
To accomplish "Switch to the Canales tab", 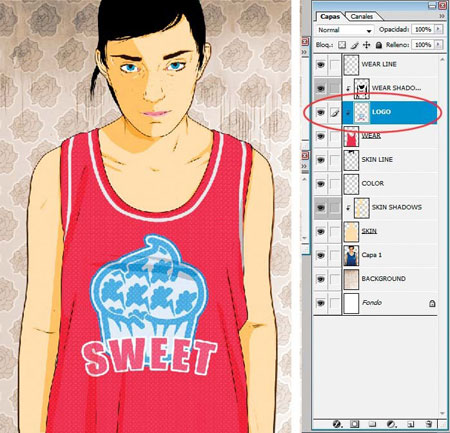I will [361, 16].
